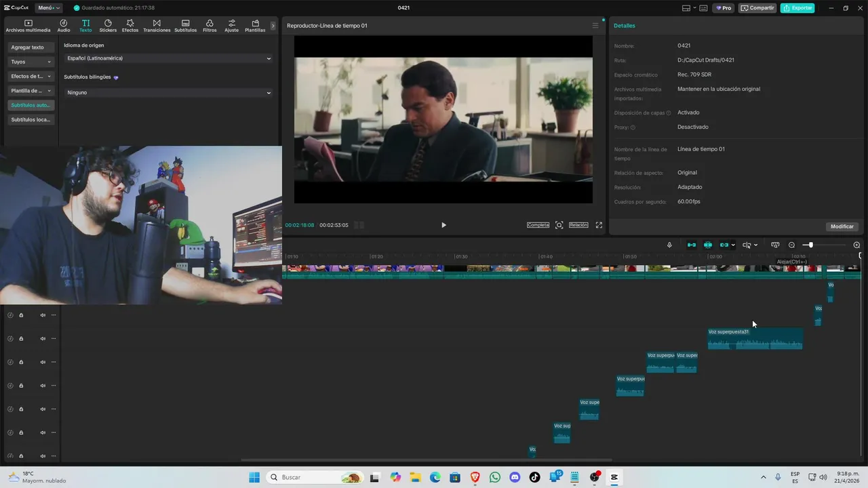
Task: Open the Transiciones tab
Action: coord(157,26)
